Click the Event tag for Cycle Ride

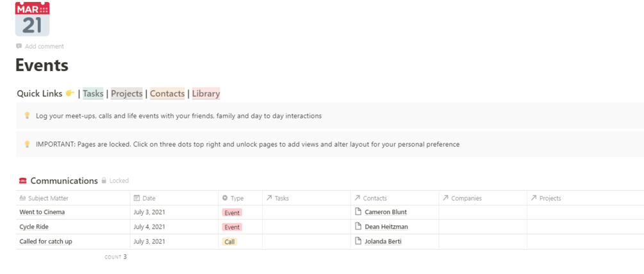232,227
